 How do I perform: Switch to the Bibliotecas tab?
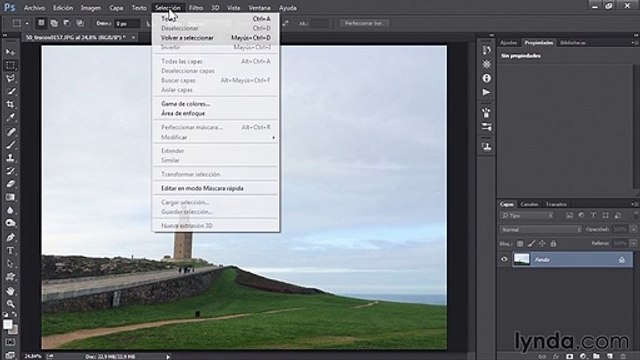click(x=573, y=42)
